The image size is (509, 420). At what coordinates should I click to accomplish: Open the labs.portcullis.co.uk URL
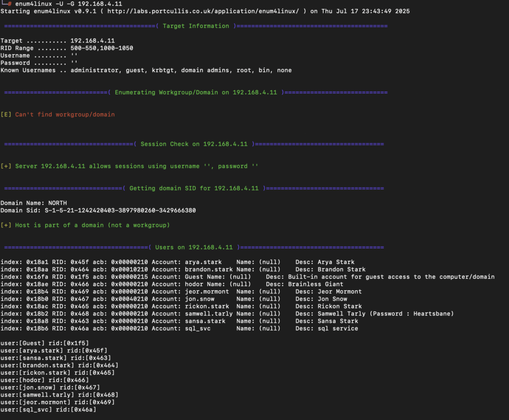[203, 11]
